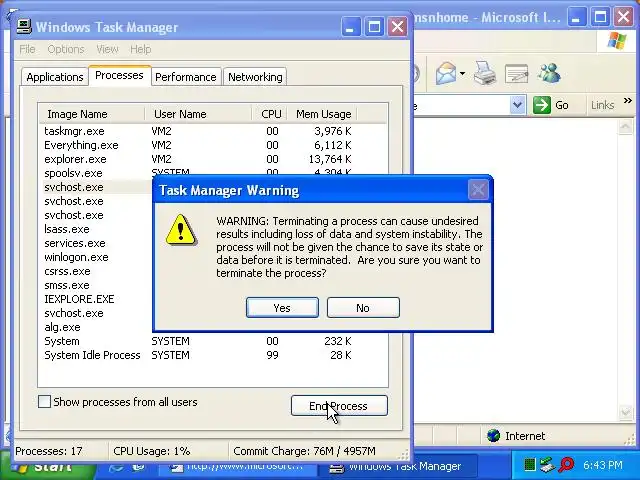Click the End Process button

[339, 406]
